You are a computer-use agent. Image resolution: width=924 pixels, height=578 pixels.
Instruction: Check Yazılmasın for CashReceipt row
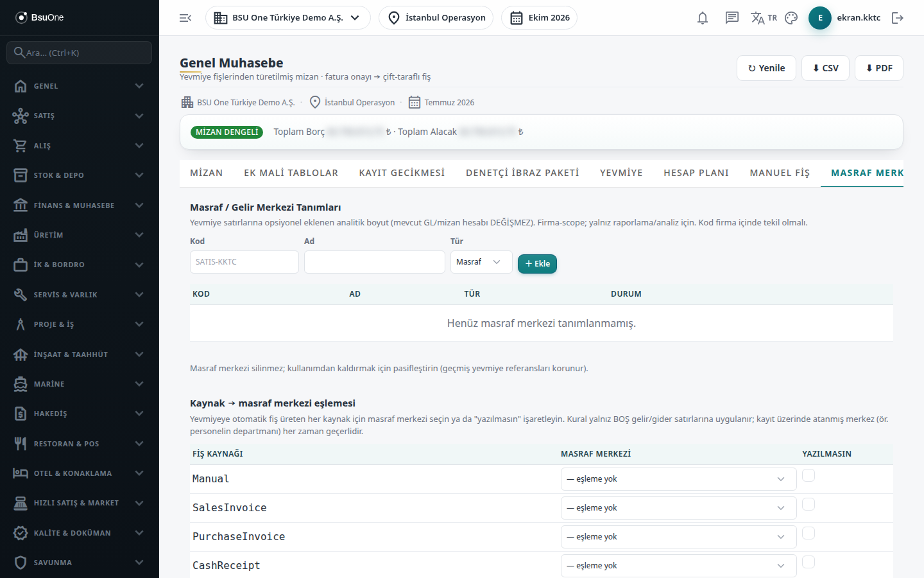pos(809,562)
